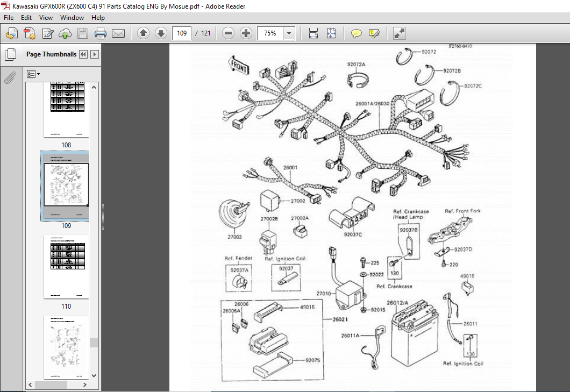Select page 111 wiring diagram thumbnail
Image resolution: width=570 pixels, height=392 pixels.
(66, 347)
